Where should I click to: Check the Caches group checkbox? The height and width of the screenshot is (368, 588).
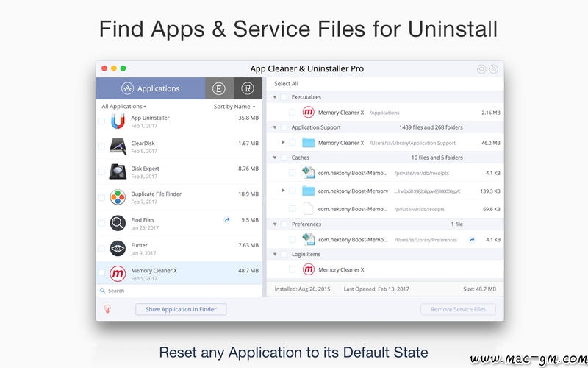pyautogui.click(x=284, y=158)
